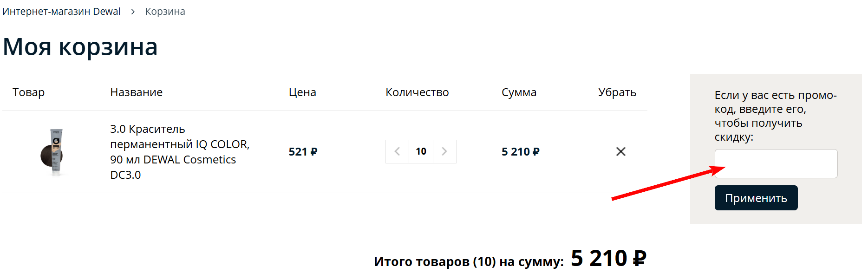Image resolution: width=868 pixels, height=280 pixels.
Task: Click the quantity field showing 10
Action: 421,152
